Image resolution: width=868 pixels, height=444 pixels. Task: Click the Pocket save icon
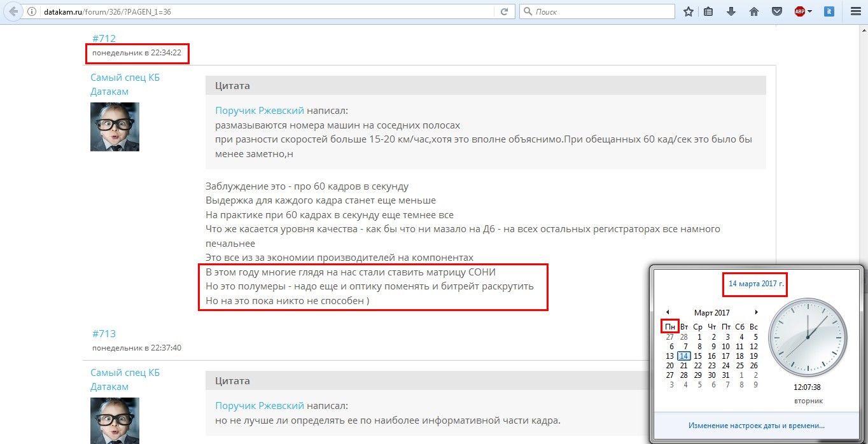[x=777, y=11]
